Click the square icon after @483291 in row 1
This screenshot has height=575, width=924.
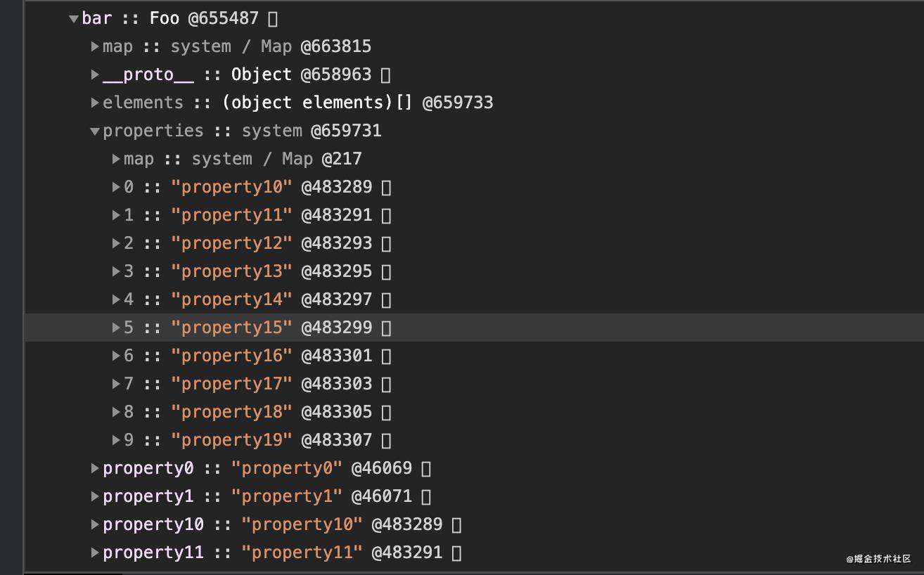(386, 216)
